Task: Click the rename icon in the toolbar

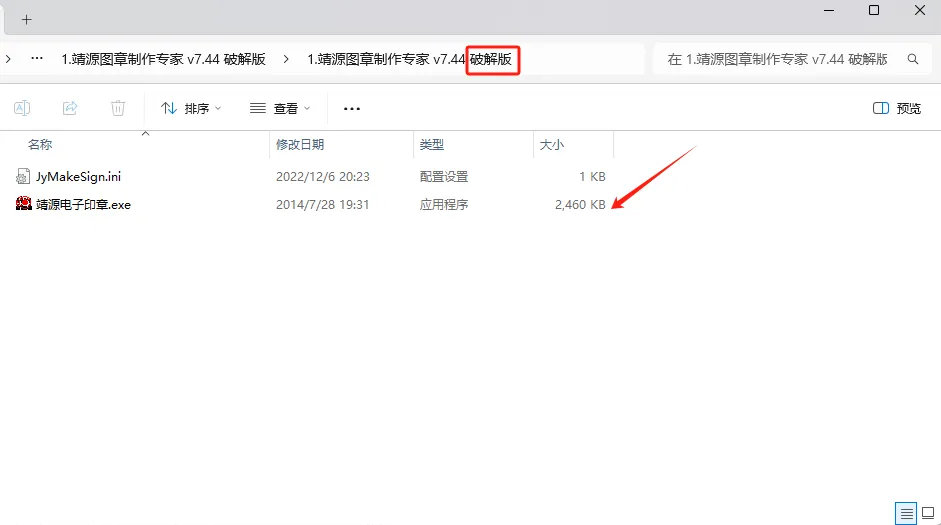Action: point(22,108)
